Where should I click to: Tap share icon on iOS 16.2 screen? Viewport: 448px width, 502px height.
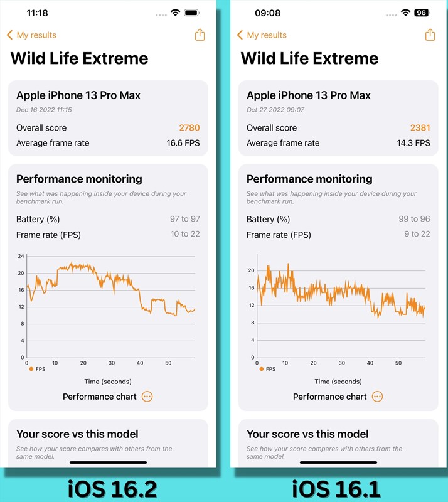200,35
